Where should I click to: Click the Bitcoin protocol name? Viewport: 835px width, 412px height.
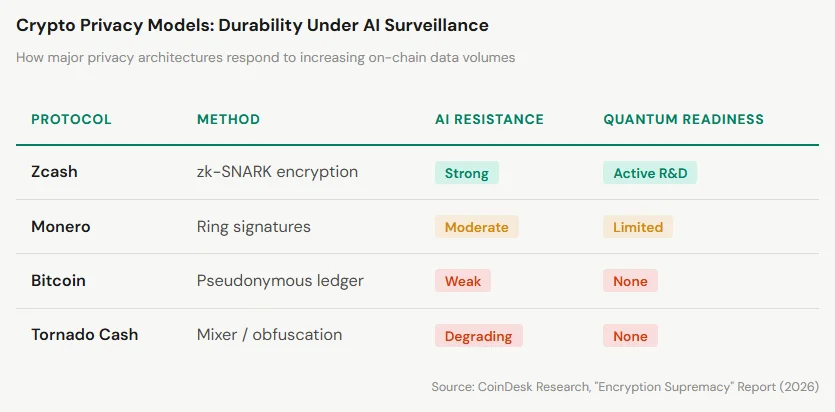click(58, 281)
